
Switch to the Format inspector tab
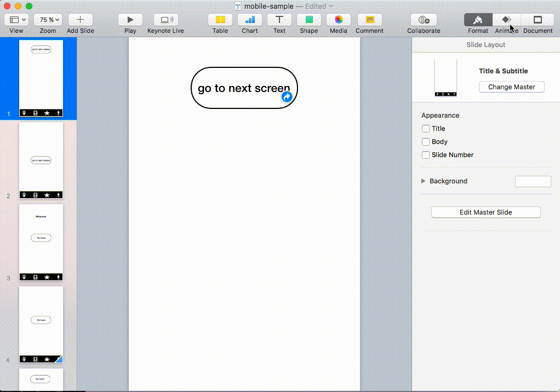pos(478,20)
